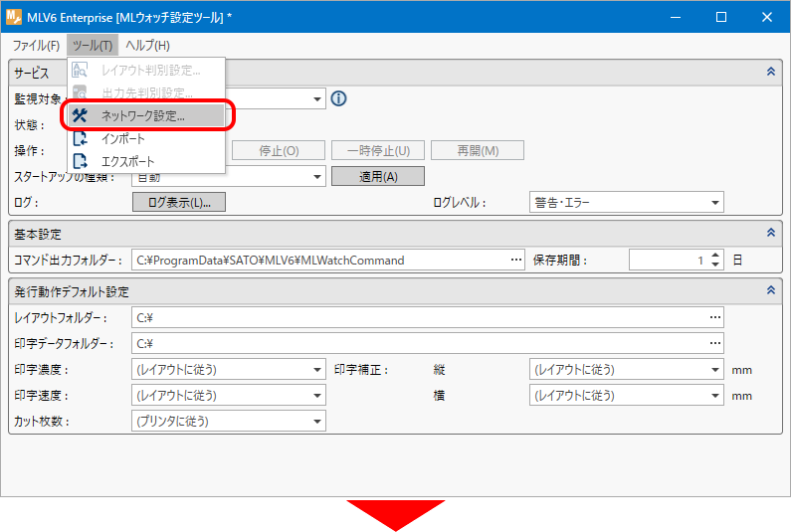Minimize the MLV6 Enterprise window
791x532 pixels.
click(676, 17)
